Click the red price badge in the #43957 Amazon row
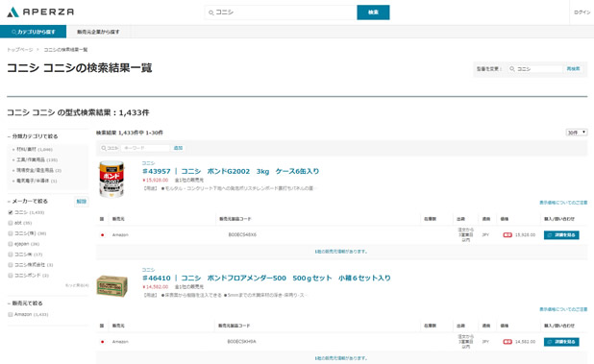The width and height of the screenshot is (594, 364). (x=507, y=235)
